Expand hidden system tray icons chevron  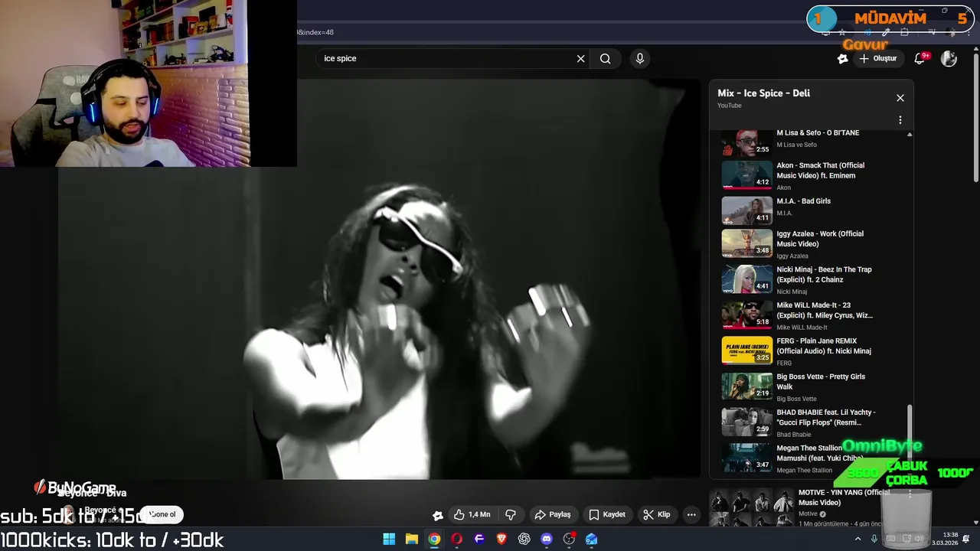[x=857, y=539]
